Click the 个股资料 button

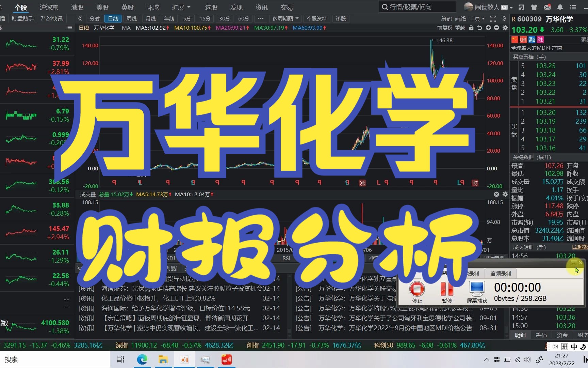click(317, 19)
